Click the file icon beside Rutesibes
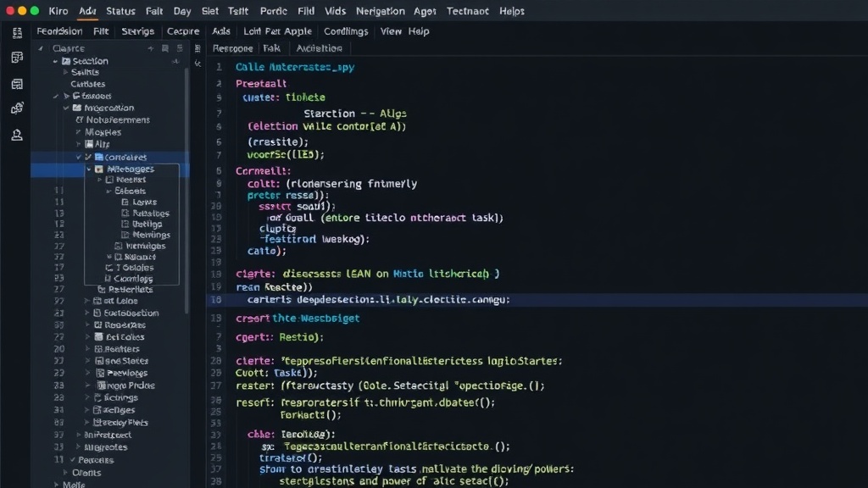Screen dimensions: 868x488 [125, 213]
